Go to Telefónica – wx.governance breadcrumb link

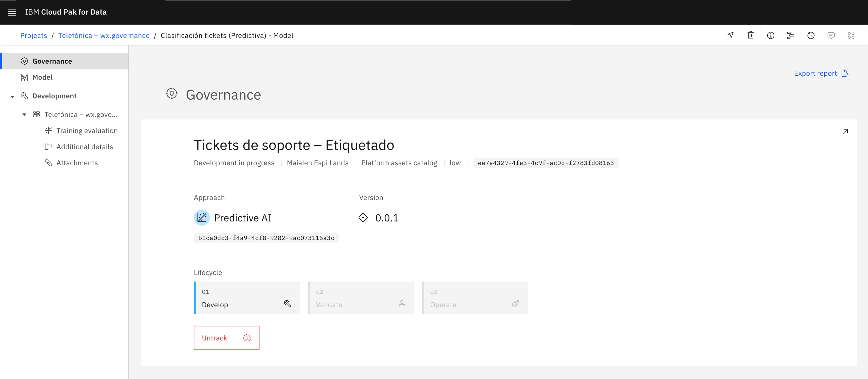tap(104, 35)
